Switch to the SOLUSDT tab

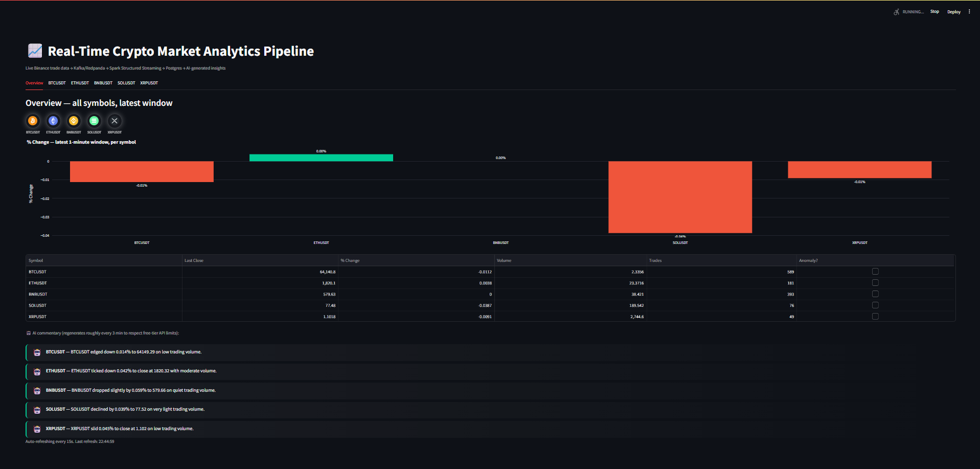click(x=126, y=83)
